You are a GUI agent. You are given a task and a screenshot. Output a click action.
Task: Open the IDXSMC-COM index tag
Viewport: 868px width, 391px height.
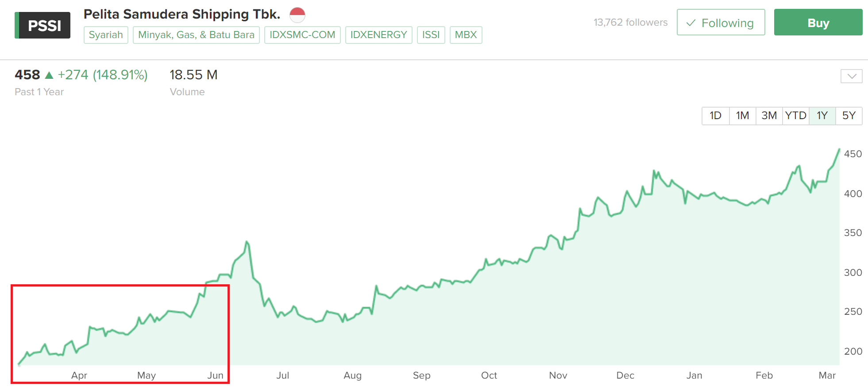coord(302,35)
